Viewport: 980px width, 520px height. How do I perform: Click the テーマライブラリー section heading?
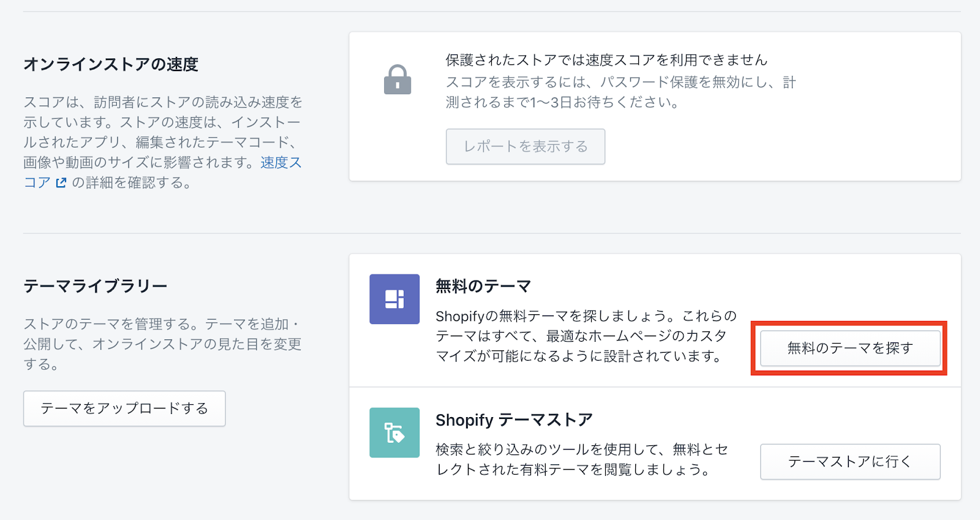click(x=96, y=286)
